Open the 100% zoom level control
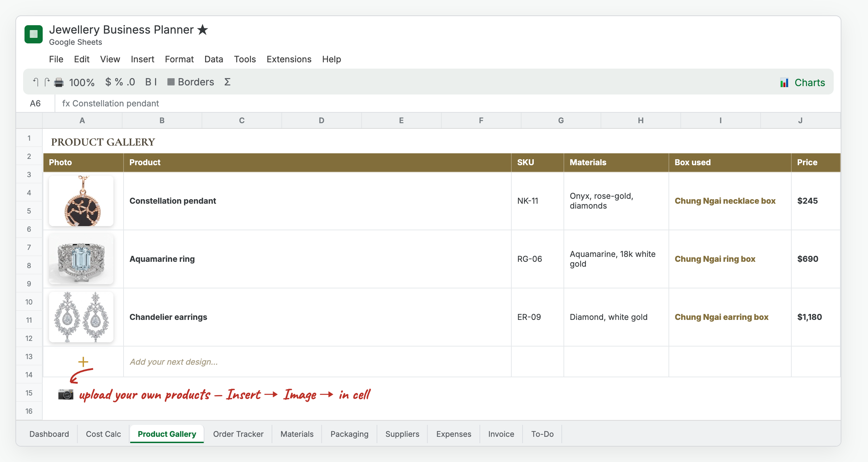 [x=82, y=83]
